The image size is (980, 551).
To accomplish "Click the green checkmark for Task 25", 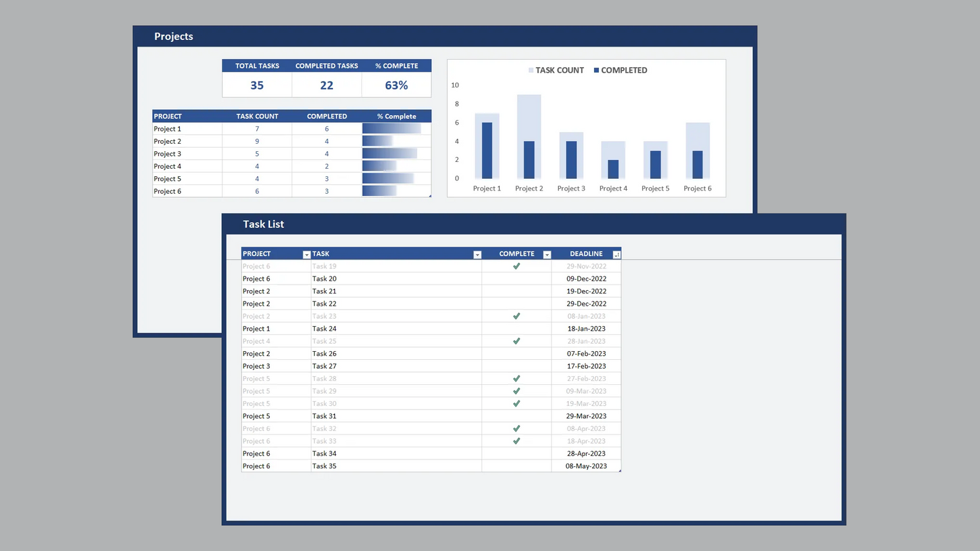I will point(517,342).
